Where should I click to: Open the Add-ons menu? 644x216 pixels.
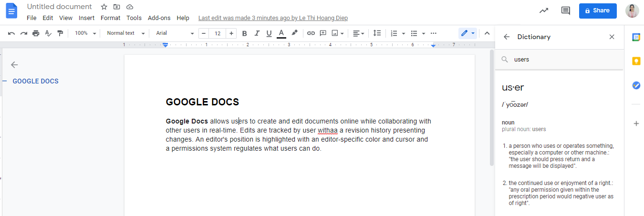[x=159, y=18]
